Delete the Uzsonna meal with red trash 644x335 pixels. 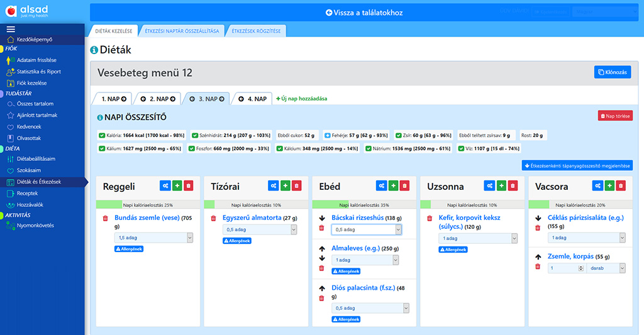pyautogui.click(x=513, y=186)
